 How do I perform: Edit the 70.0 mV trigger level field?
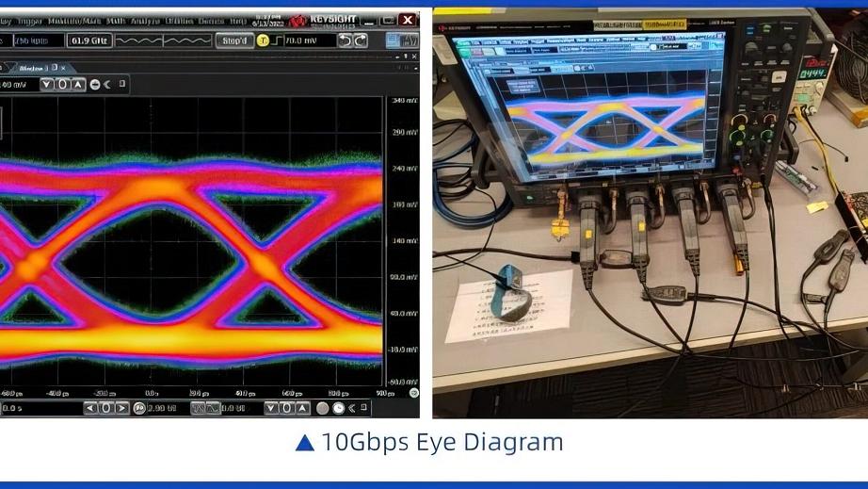(309, 41)
